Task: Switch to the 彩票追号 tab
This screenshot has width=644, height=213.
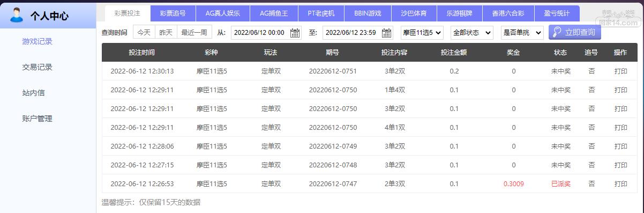Action: point(173,13)
